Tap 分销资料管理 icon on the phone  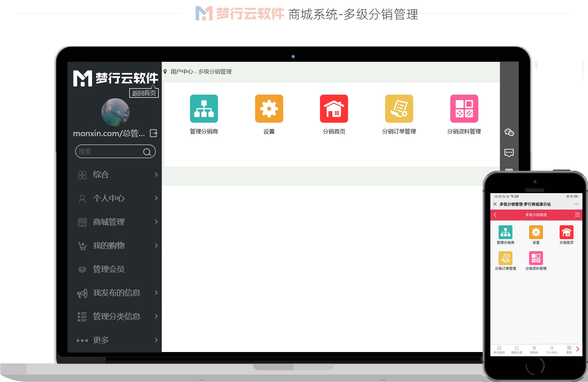pyautogui.click(x=536, y=258)
